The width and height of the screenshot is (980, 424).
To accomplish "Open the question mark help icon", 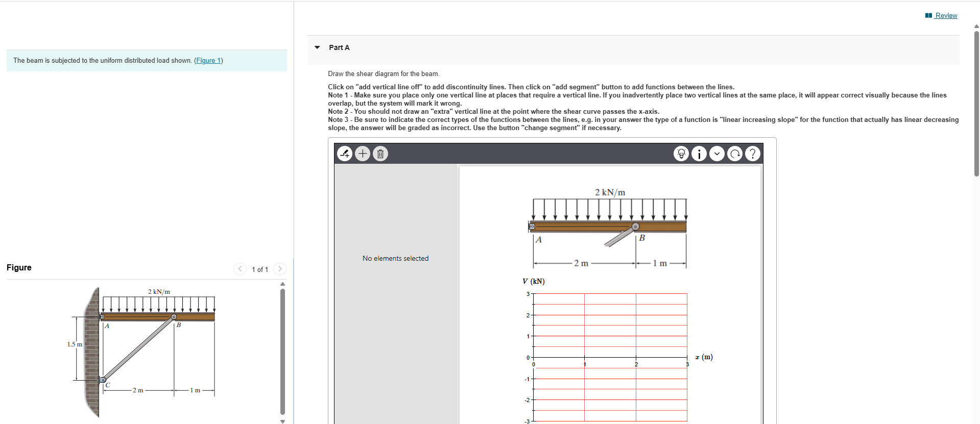I will click(753, 154).
